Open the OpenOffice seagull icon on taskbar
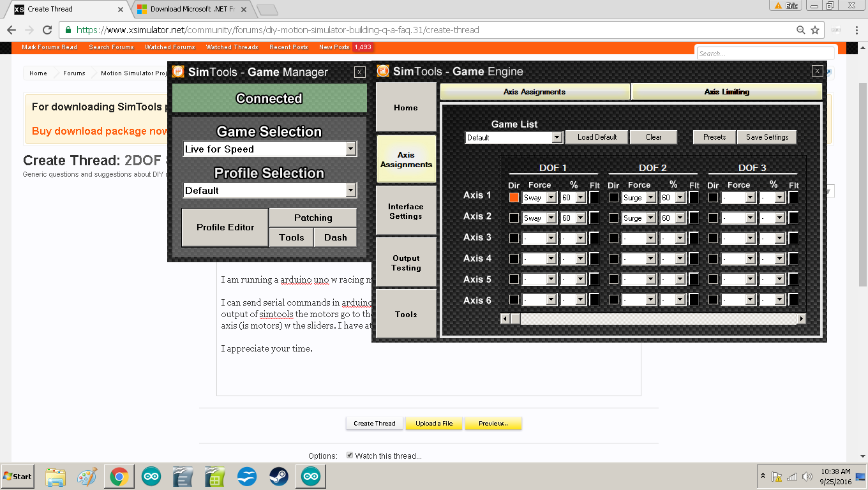Image resolution: width=868 pixels, height=490 pixels. (247, 477)
